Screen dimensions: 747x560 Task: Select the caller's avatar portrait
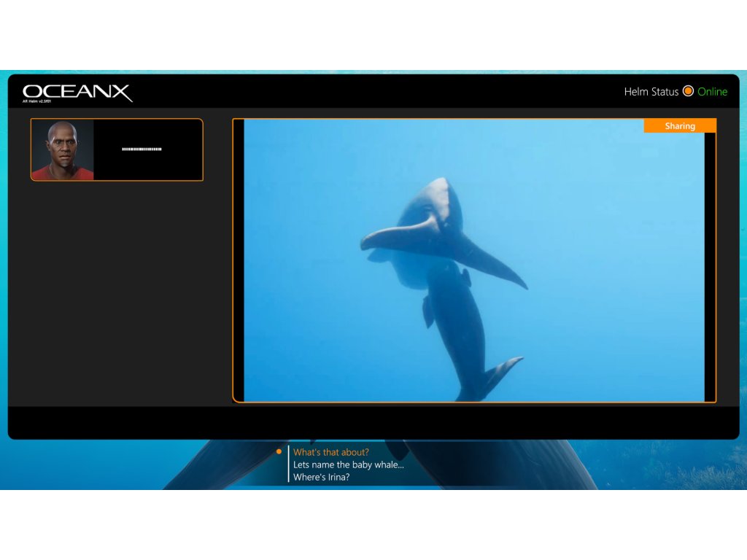point(63,149)
